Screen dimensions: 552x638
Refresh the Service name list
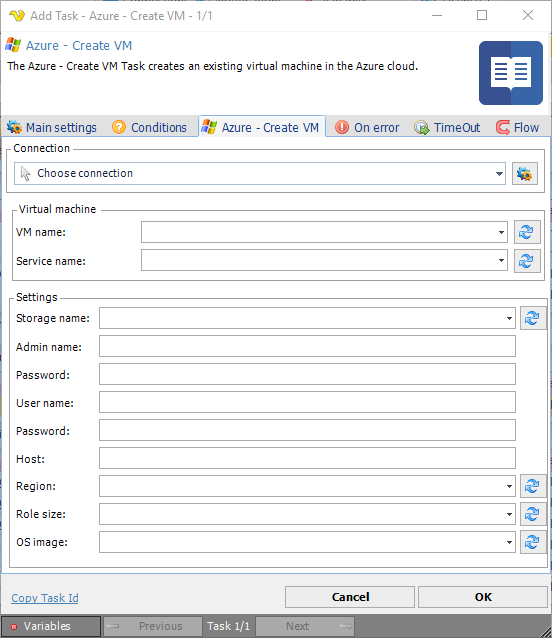pos(527,261)
